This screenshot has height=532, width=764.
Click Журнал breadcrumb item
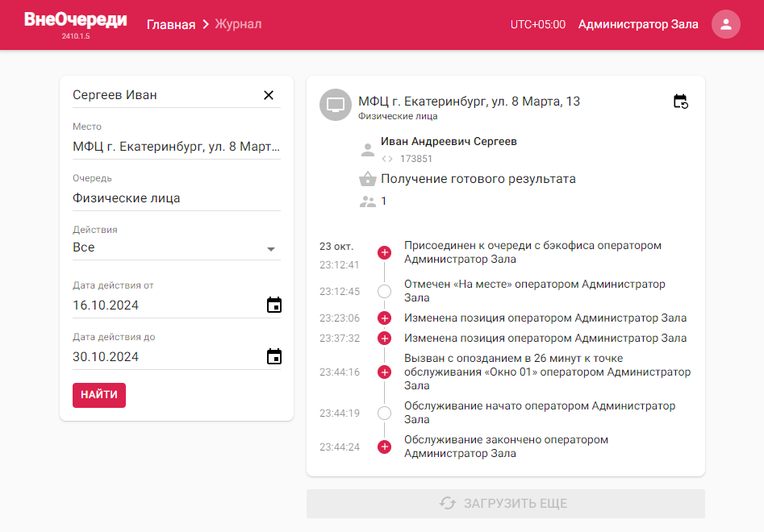pyautogui.click(x=238, y=24)
